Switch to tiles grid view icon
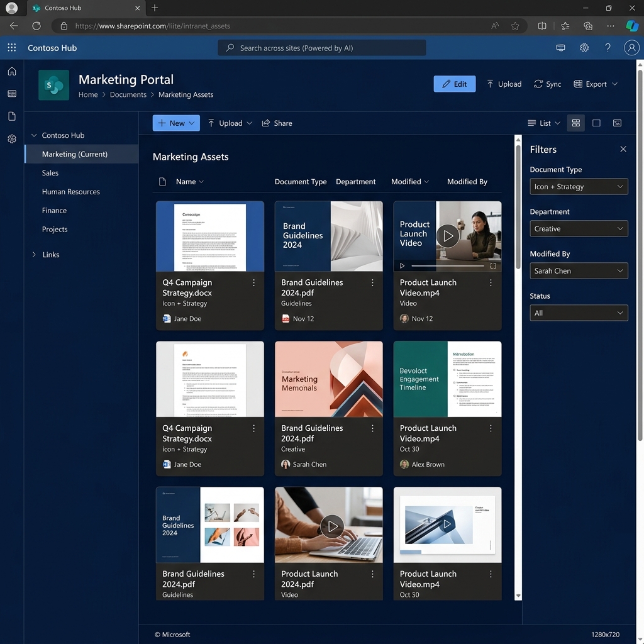The height and width of the screenshot is (644, 644). [x=575, y=123]
